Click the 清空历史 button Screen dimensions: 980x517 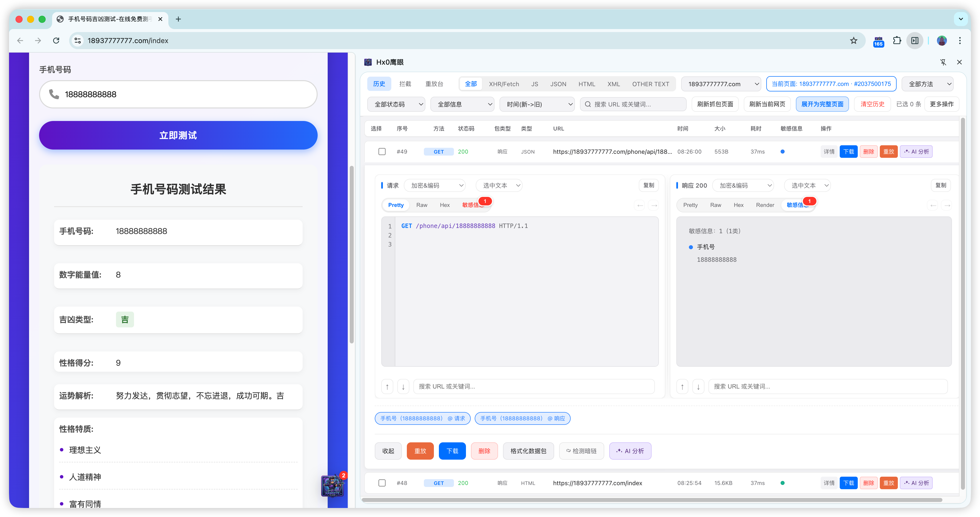(x=872, y=104)
